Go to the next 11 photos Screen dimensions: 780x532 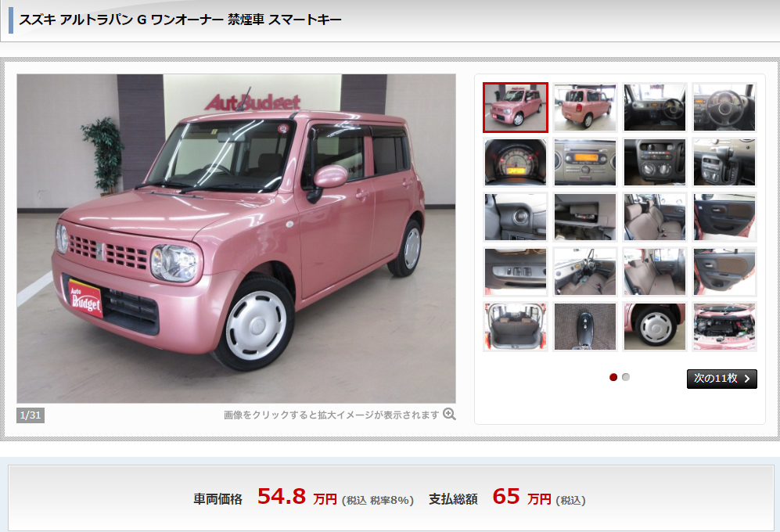coord(722,379)
